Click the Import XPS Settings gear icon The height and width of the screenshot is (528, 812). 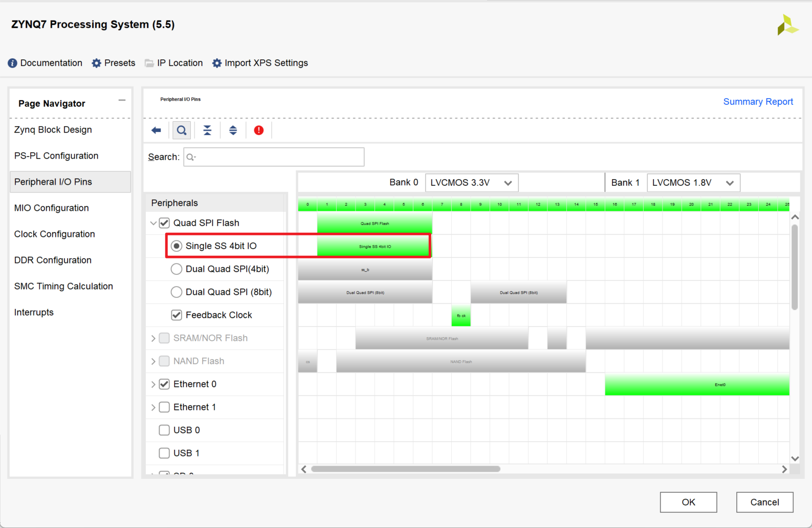point(217,63)
